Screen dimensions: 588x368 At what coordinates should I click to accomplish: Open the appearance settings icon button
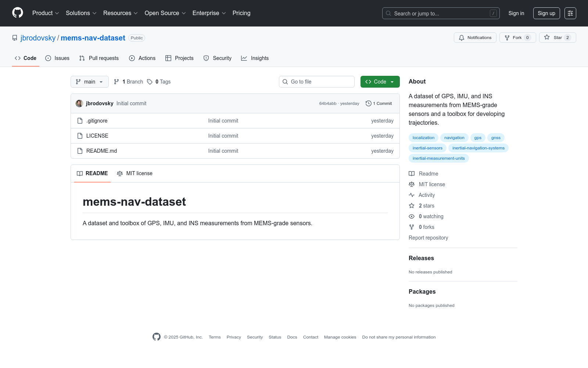tap(570, 13)
